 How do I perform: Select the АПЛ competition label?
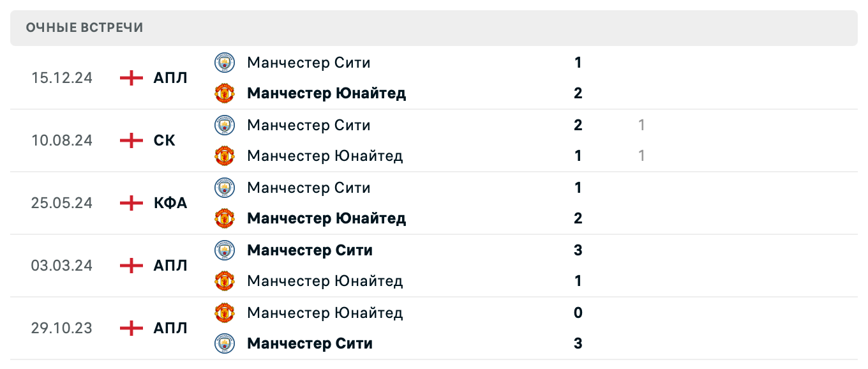click(x=171, y=77)
